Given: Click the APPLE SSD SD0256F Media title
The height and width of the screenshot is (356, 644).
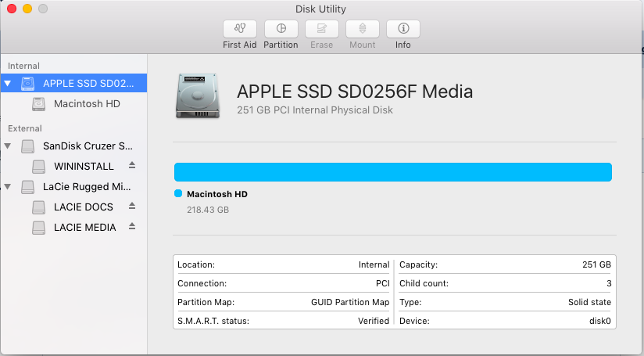Looking at the screenshot, I should pos(355,92).
